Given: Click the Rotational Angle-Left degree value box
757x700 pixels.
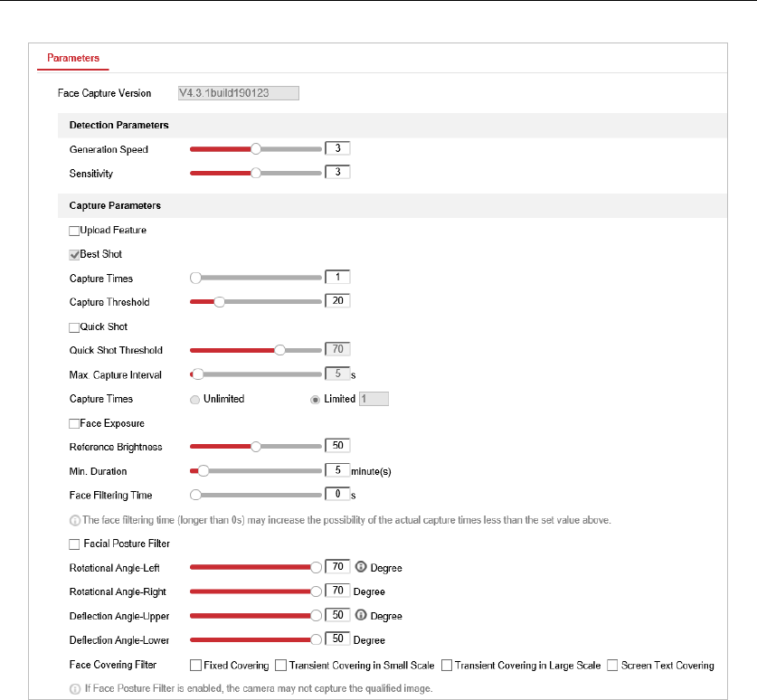Looking at the screenshot, I should coord(337,567).
